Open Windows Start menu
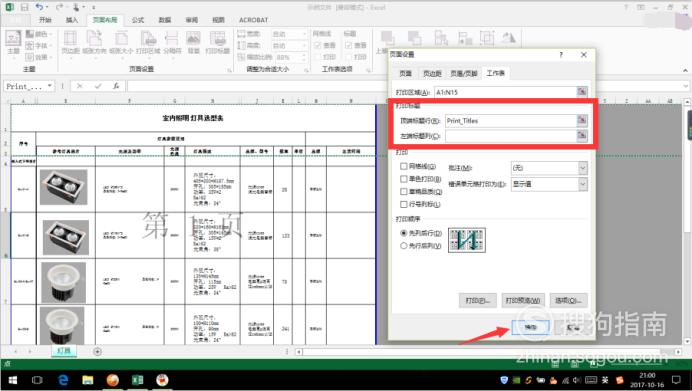Screen dimensions: 692x391 click(12, 380)
